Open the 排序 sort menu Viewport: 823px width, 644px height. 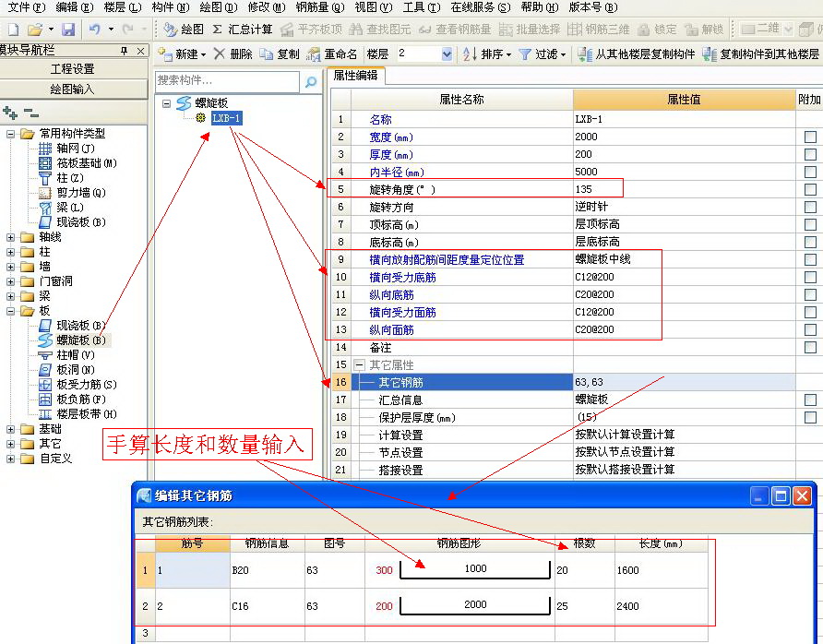pos(486,54)
